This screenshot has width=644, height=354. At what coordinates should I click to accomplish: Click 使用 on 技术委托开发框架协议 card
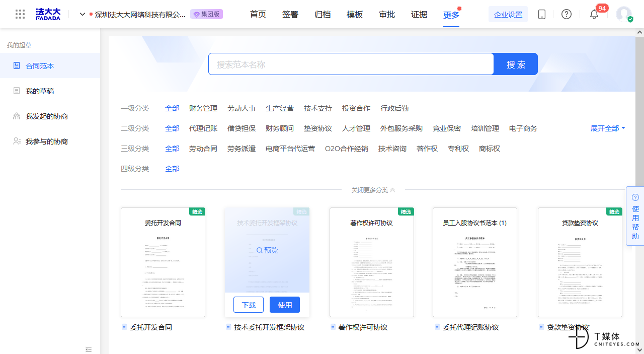pyautogui.click(x=285, y=305)
